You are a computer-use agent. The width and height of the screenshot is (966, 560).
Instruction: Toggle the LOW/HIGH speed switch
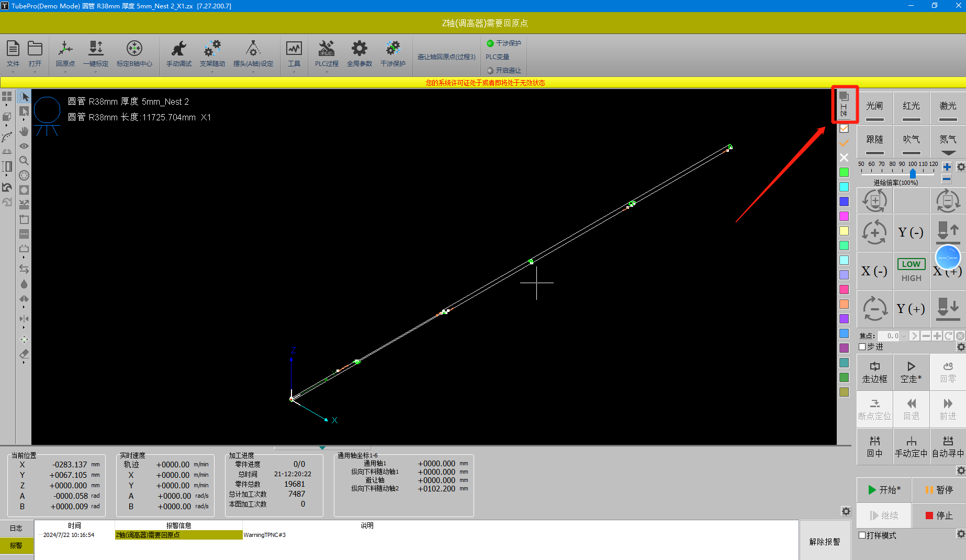(x=911, y=270)
